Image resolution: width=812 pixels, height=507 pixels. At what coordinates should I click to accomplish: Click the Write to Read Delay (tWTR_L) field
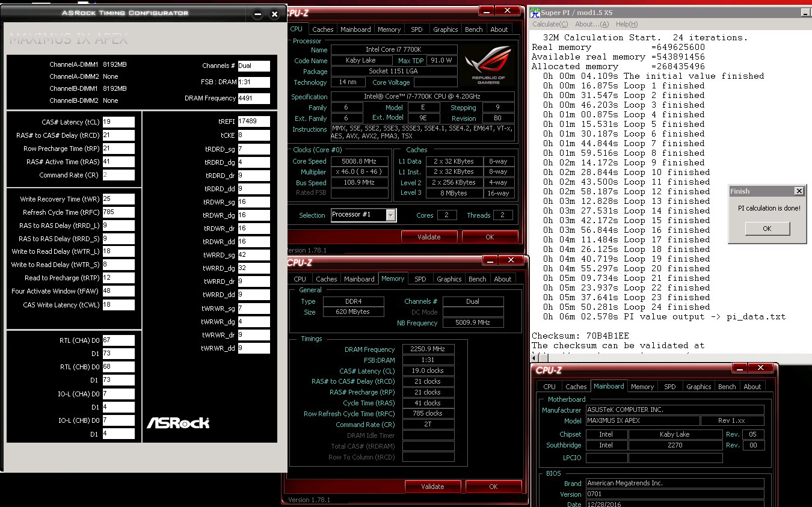[x=118, y=251]
